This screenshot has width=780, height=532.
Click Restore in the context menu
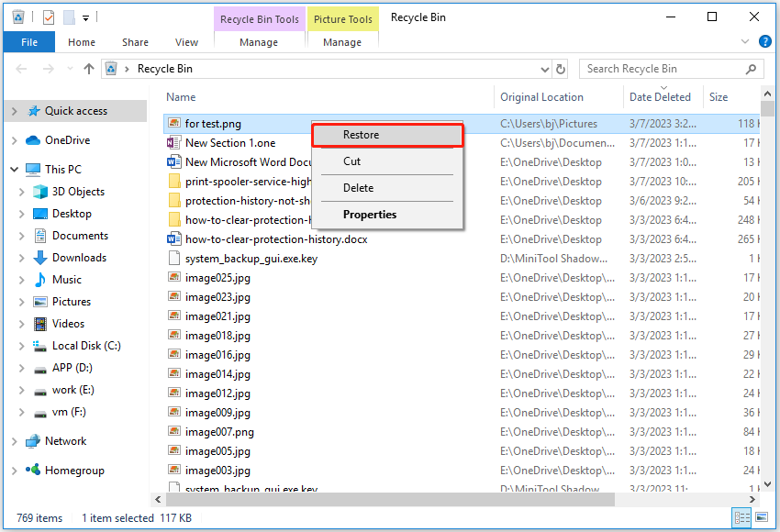pos(386,135)
